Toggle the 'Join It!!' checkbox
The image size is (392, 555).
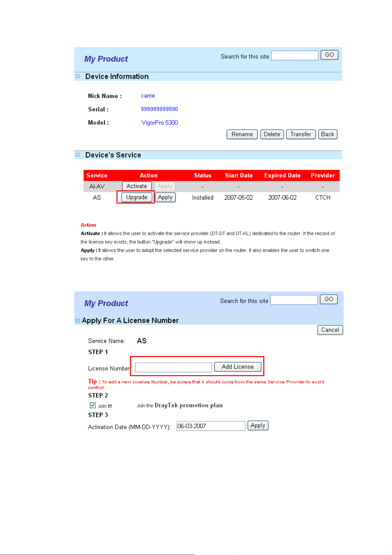(93, 405)
